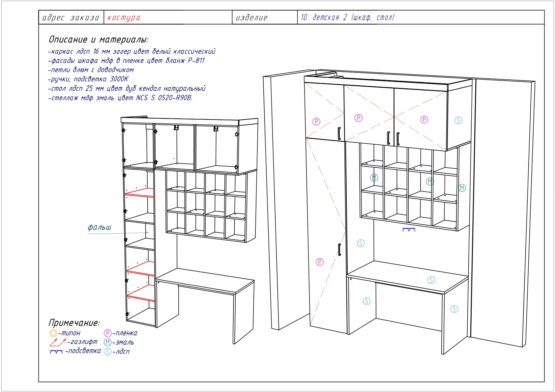Click the 'Описание и материалы' heading
Image resolution: width=555 pixels, height=392 pixels.
point(99,40)
